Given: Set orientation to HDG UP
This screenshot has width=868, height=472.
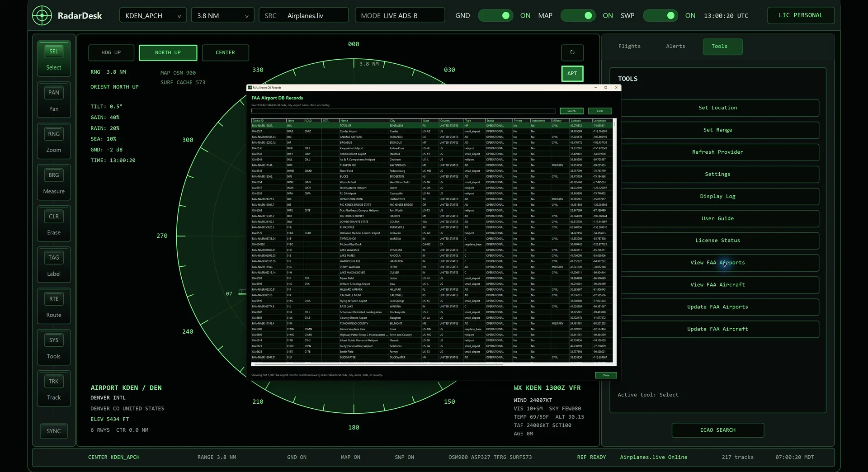Looking at the screenshot, I should (111, 52).
